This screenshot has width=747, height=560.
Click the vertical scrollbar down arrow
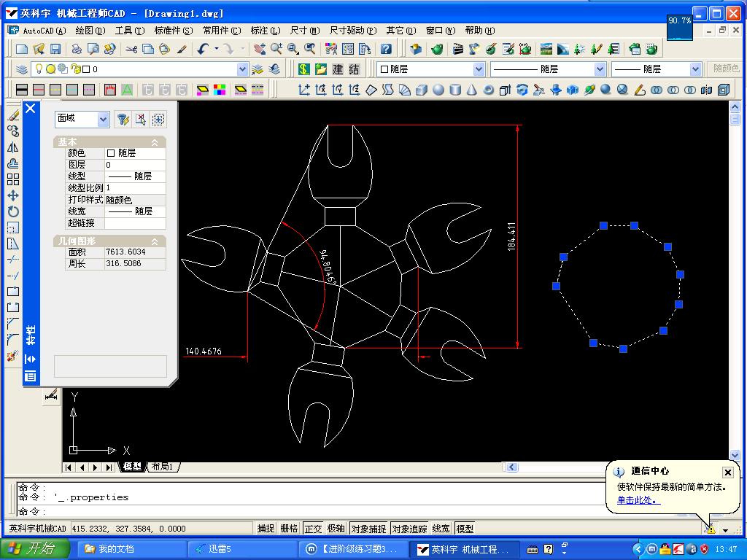735,455
